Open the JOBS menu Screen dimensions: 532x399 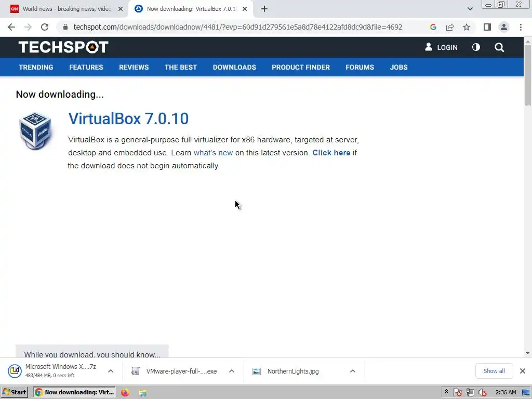coord(398,67)
